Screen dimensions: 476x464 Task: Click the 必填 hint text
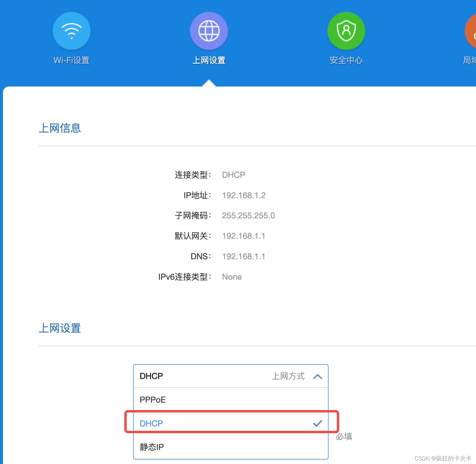point(344,436)
